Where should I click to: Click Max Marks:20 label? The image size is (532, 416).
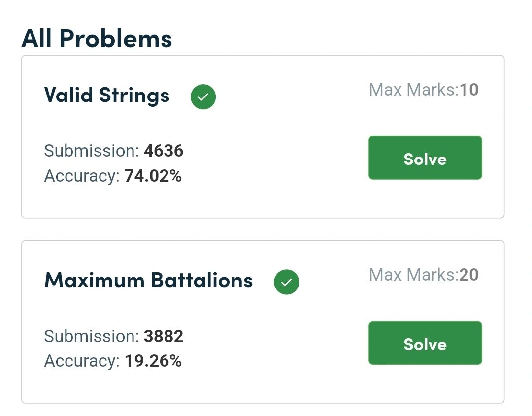point(424,275)
